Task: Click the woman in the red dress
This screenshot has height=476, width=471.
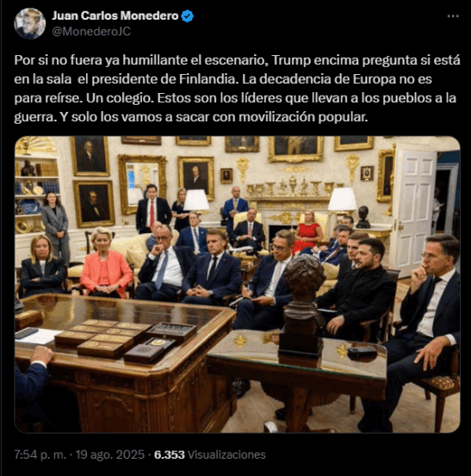Action: tap(309, 232)
